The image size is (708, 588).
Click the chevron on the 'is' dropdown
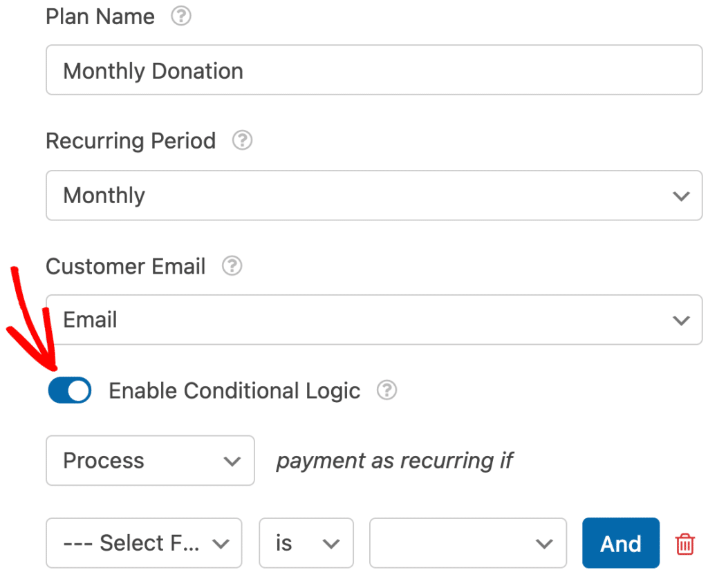click(330, 543)
